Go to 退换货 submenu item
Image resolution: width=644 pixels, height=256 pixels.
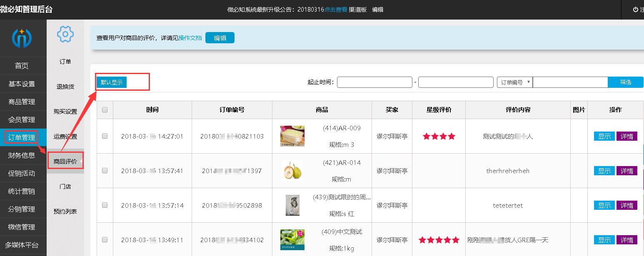(65, 87)
